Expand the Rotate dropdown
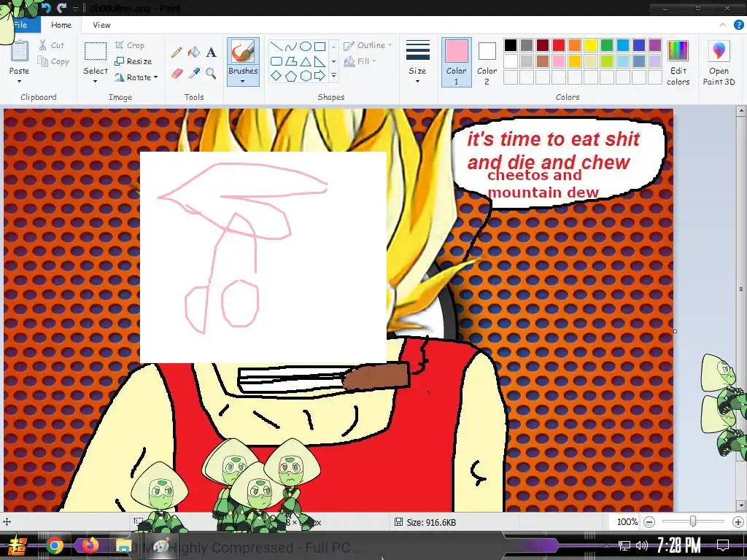747x560 pixels. tap(155, 77)
